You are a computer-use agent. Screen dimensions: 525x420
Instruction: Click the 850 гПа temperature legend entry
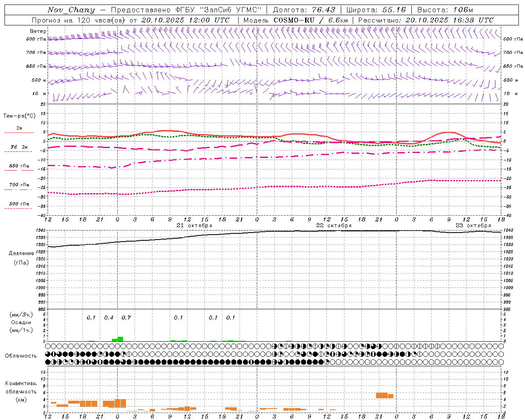(x=19, y=166)
